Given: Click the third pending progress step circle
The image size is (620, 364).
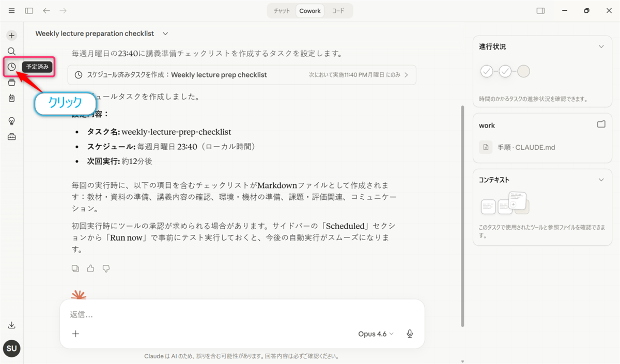Looking at the screenshot, I should pyautogui.click(x=523, y=71).
